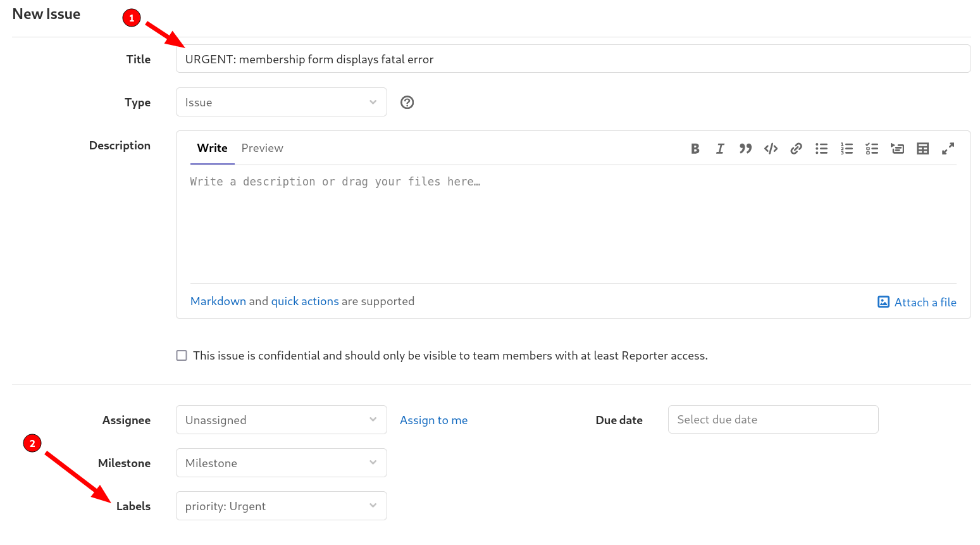The height and width of the screenshot is (545, 980).
Task: Apply italic formatting in description toolbar
Action: (720, 149)
